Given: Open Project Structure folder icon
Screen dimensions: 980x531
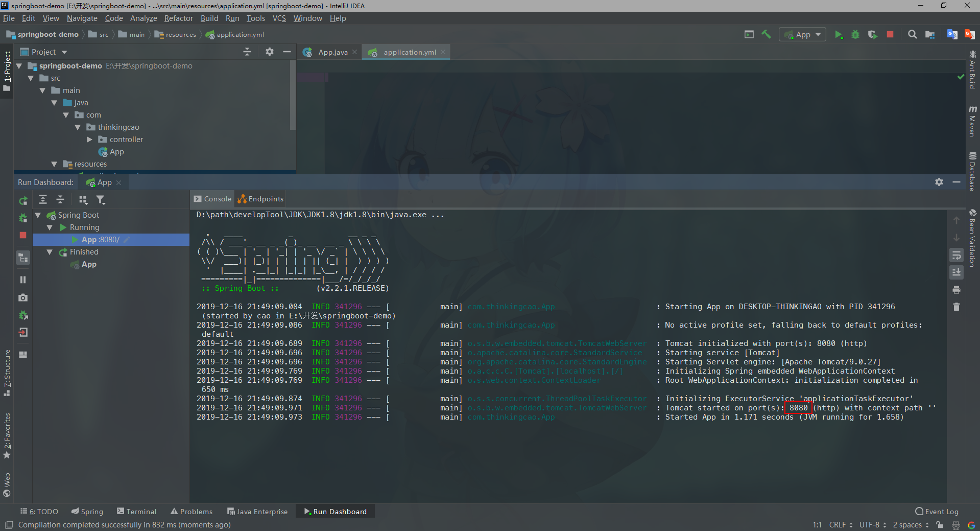Looking at the screenshot, I should (930, 34).
